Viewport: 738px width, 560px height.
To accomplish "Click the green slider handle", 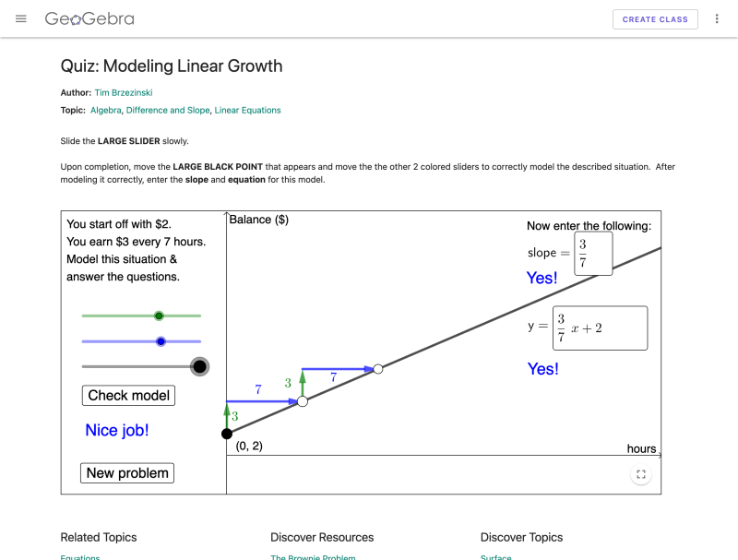I will 159,316.
